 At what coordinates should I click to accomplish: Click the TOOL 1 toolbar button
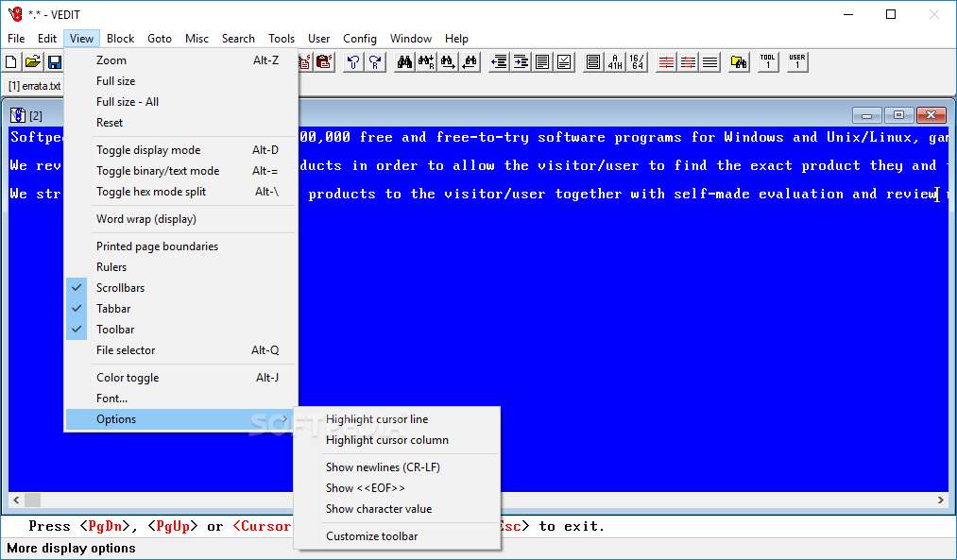coord(768,61)
